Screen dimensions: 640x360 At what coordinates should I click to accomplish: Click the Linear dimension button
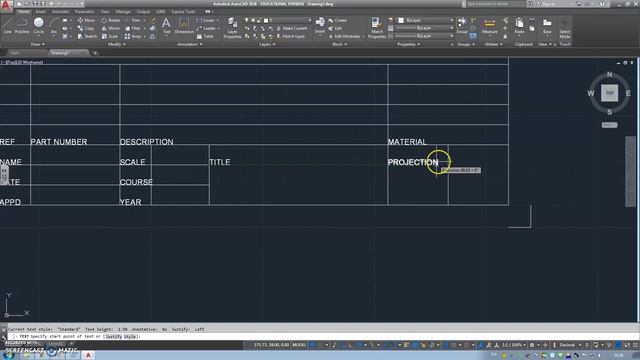(206, 20)
